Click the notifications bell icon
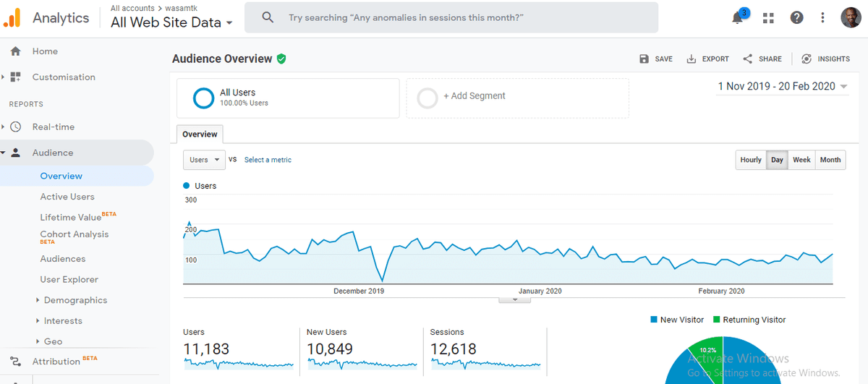The image size is (868, 384). 738,18
